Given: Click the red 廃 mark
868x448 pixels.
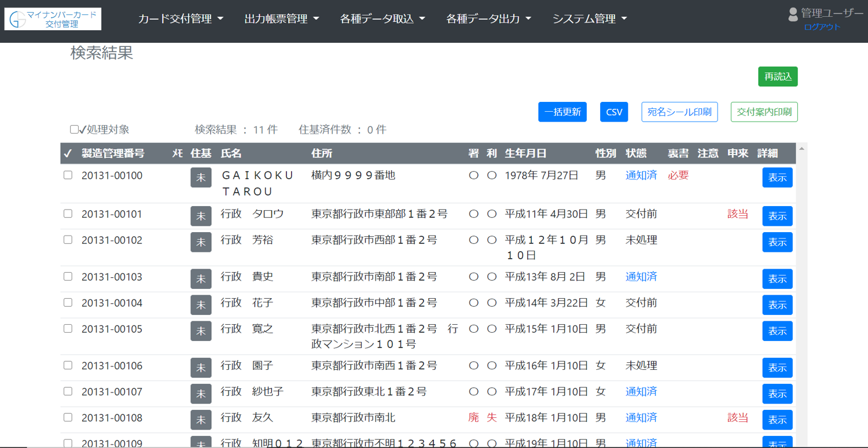Looking at the screenshot, I should click(473, 418).
